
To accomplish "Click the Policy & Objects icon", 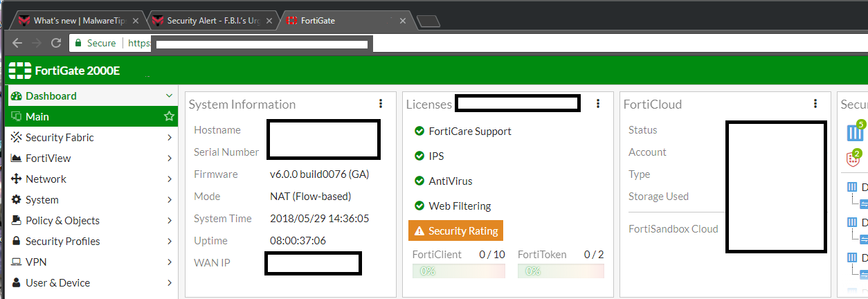I will (x=17, y=221).
